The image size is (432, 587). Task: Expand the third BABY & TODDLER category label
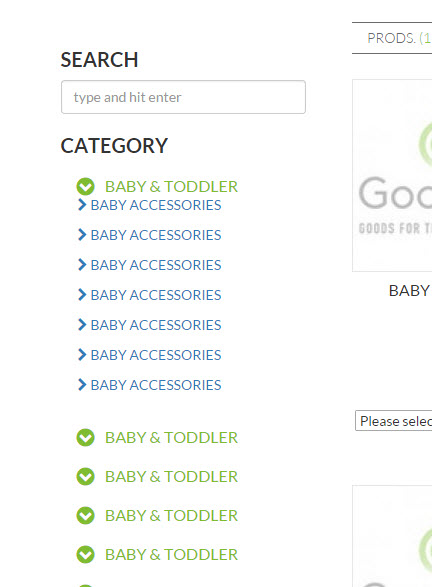point(171,477)
